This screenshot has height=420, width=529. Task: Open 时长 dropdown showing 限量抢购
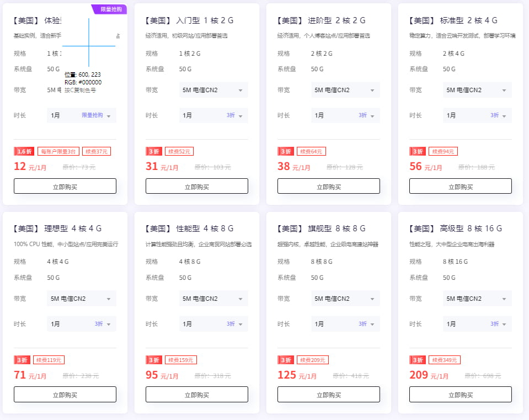coord(82,115)
